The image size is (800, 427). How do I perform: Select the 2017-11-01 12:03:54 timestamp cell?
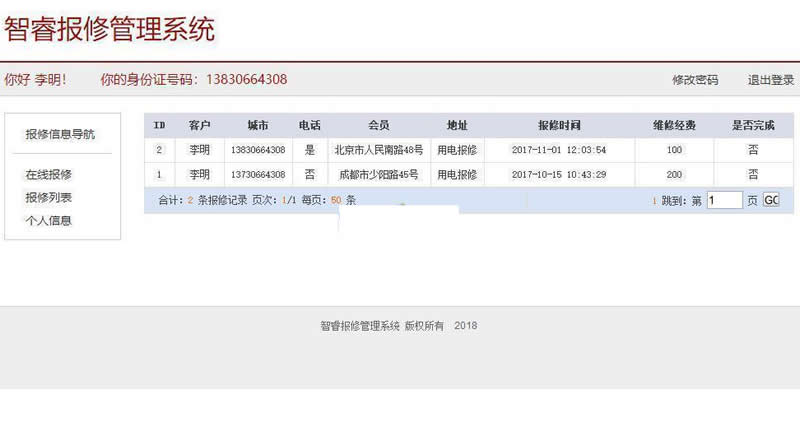[x=559, y=150]
